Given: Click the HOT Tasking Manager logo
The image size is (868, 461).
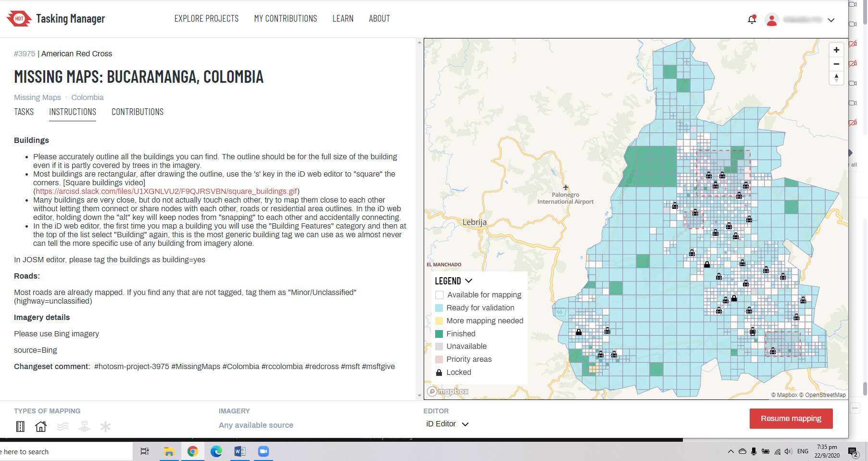Looking at the screenshot, I should [x=56, y=19].
